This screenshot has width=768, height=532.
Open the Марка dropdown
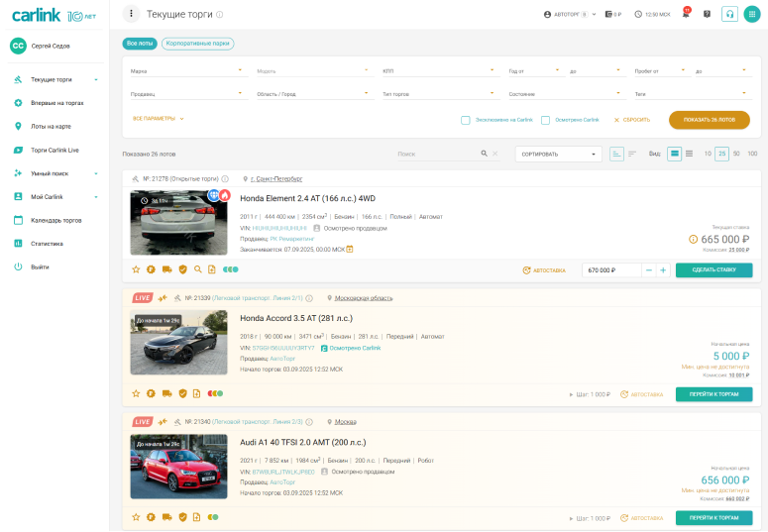point(187,70)
